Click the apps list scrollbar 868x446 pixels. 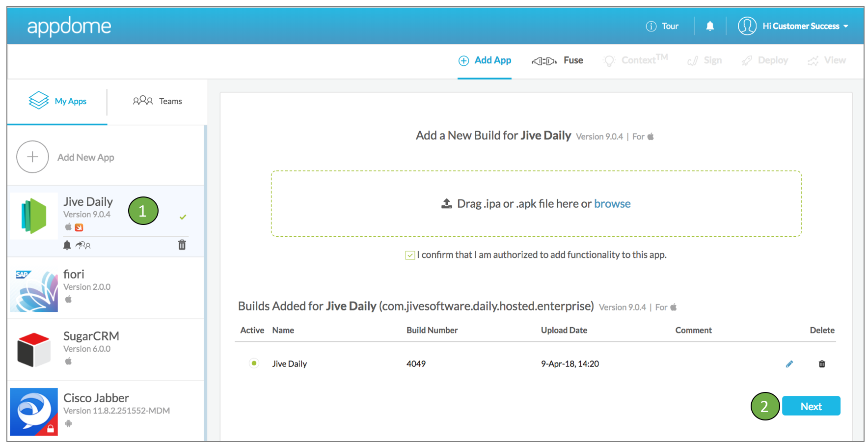pos(205,284)
